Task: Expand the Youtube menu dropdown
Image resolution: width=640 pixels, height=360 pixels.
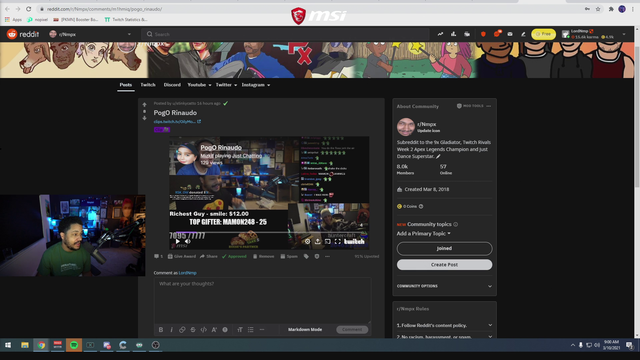Action: (199, 85)
